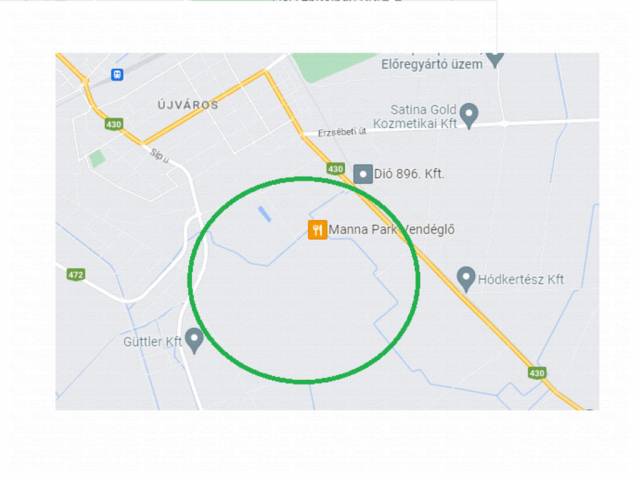Open the Manna Park Vendéglő label

391,229
